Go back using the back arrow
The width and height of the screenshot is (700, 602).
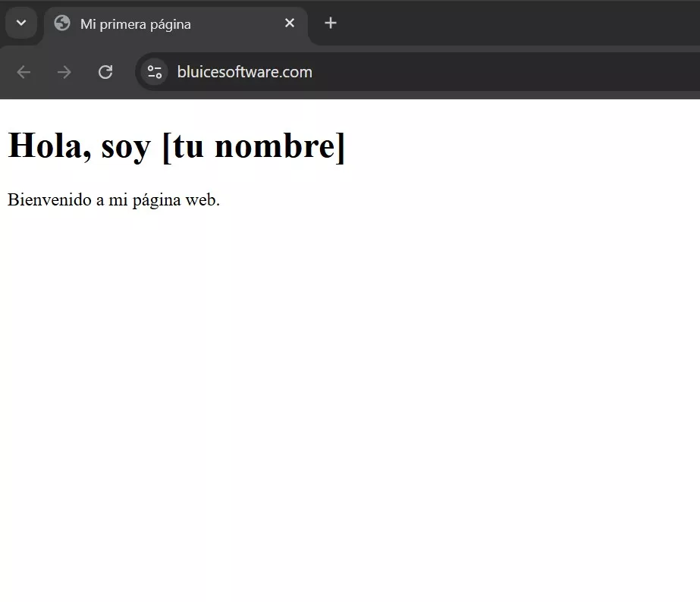pyautogui.click(x=24, y=72)
